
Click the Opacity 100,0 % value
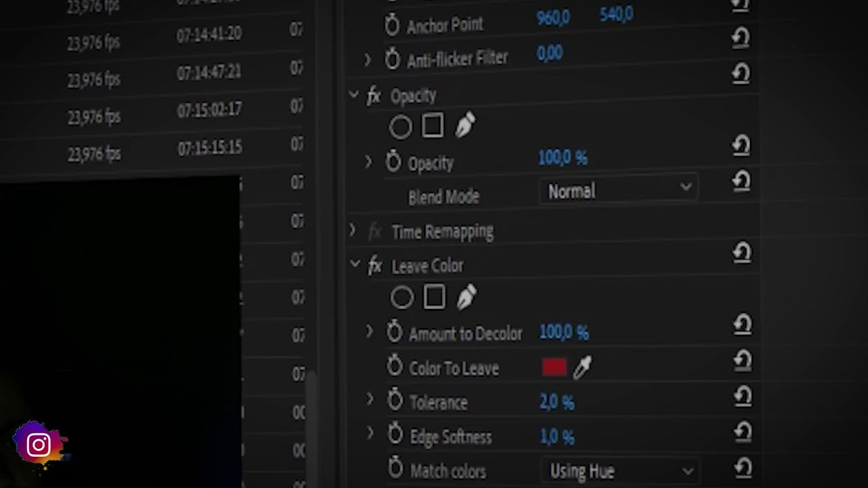coord(562,158)
